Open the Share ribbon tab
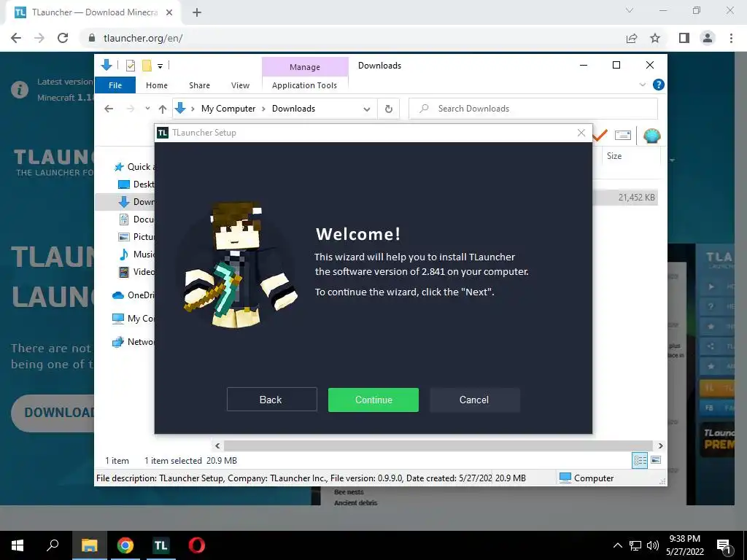Screen dimensions: 747x560 tap(199, 85)
